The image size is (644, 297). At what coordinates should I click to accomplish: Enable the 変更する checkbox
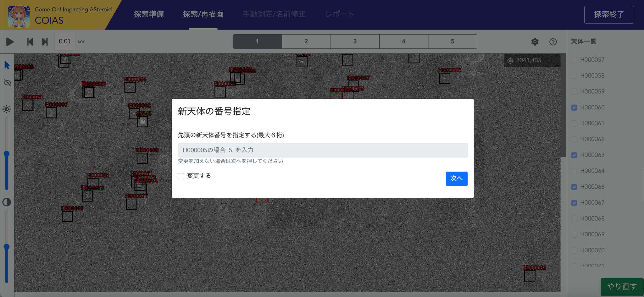tap(181, 176)
